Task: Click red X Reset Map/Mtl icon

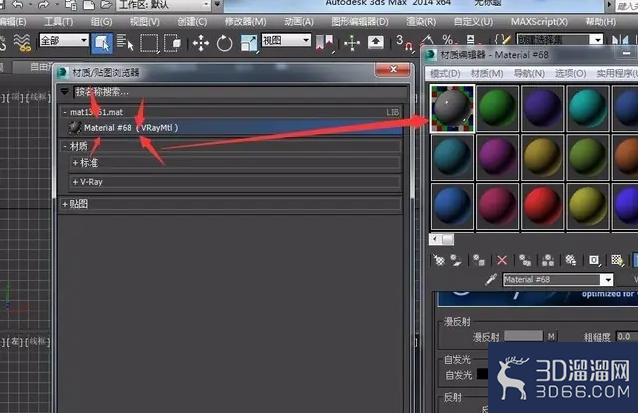Action: coord(502,260)
